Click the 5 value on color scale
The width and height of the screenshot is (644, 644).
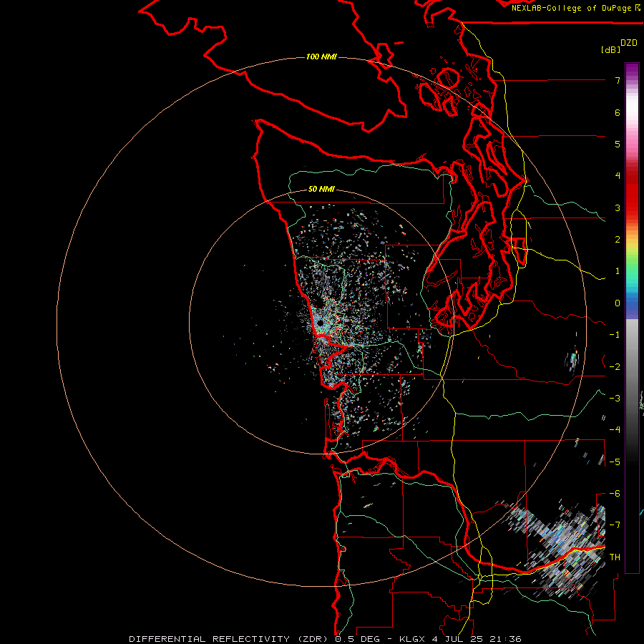[x=618, y=144]
